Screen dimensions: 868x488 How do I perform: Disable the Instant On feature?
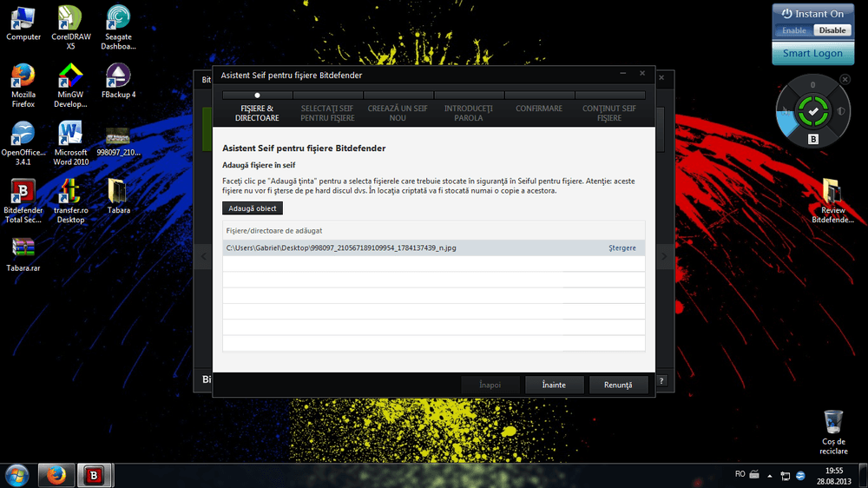point(832,30)
